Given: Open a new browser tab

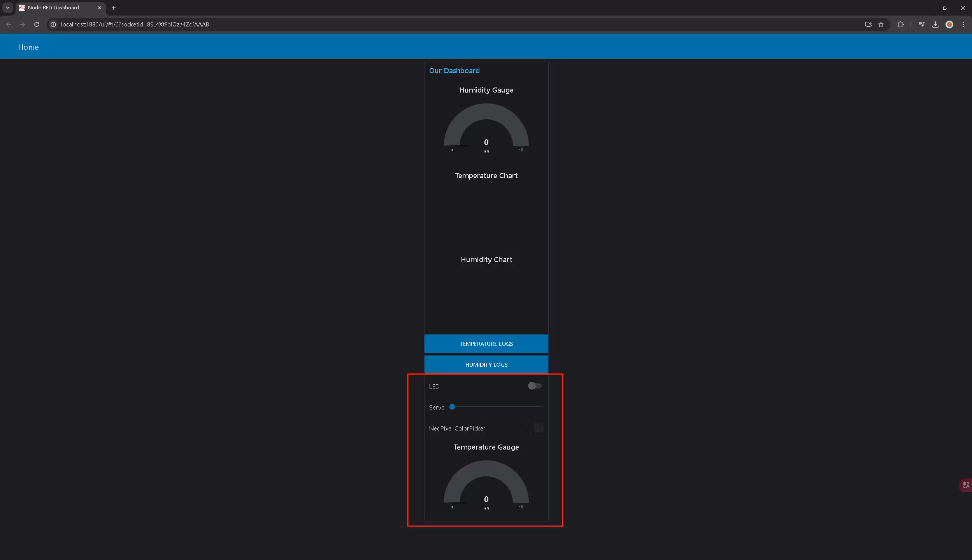Looking at the screenshot, I should click(114, 8).
